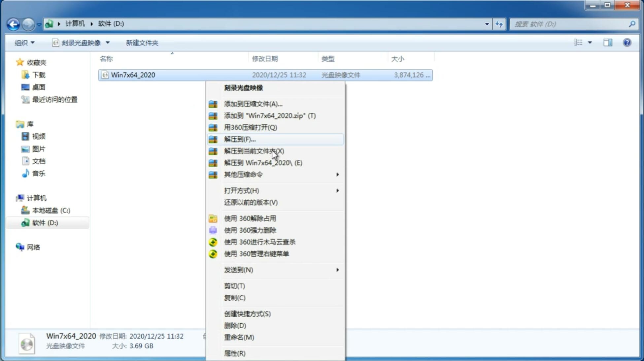
Task: Click 使用360解除占用 option
Action: pyautogui.click(x=250, y=218)
